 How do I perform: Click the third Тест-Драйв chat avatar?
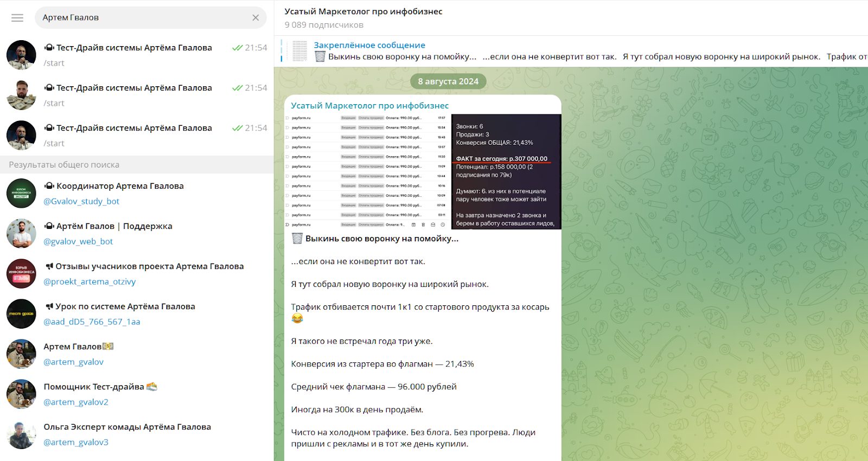coord(21,135)
